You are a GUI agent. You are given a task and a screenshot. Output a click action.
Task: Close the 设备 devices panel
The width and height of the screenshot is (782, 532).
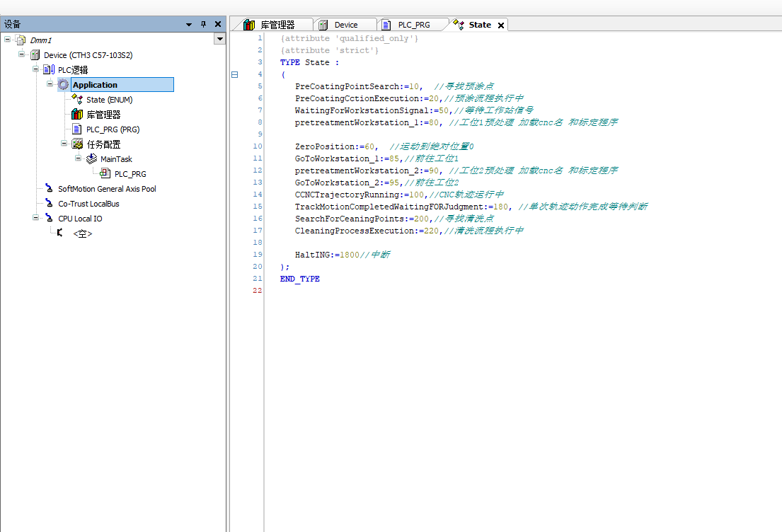[218, 24]
